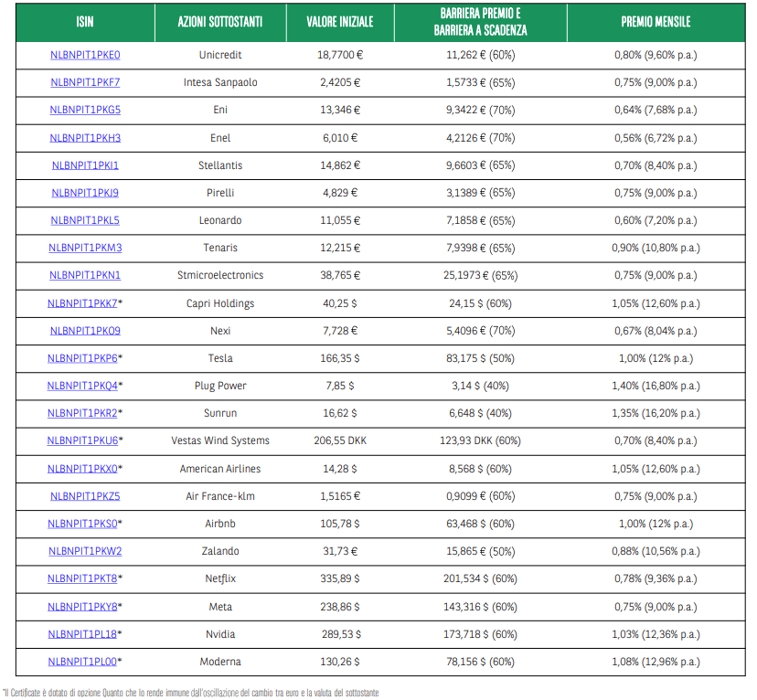Open ISIN link NLBNPIT1PKL5
The width and height of the screenshot is (757, 700).
[85, 220]
